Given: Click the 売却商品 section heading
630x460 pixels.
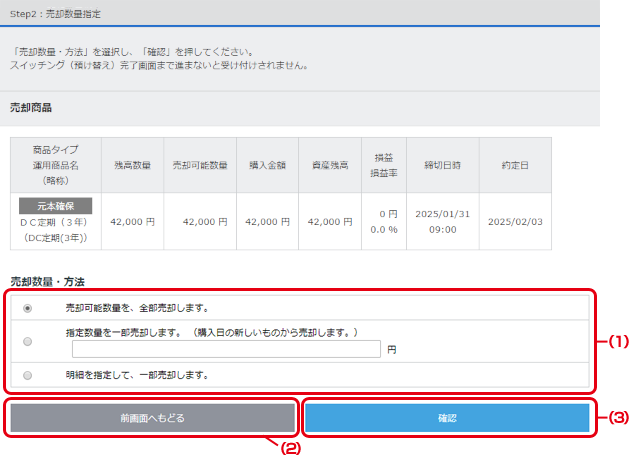Looking at the screenshot, I should pos(31,107).
